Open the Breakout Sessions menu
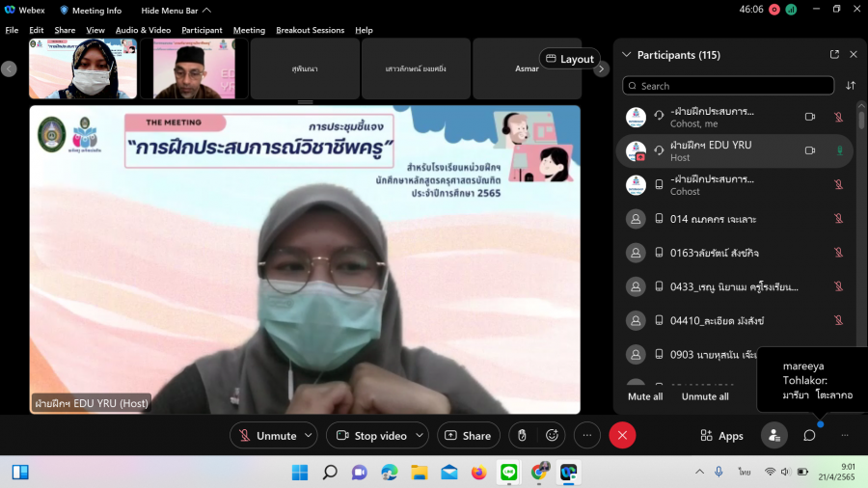The image size is (868, 488). click(310, 30)
